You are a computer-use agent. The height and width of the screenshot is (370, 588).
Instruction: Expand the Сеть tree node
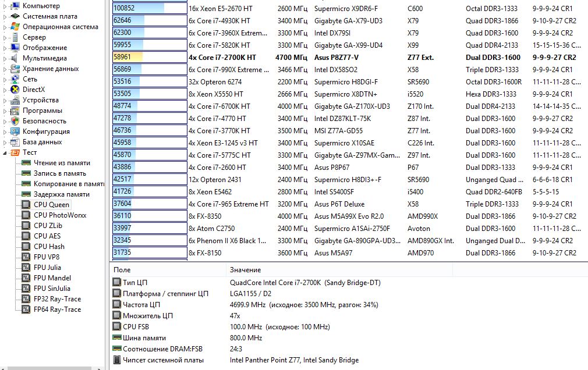point(5,80)
